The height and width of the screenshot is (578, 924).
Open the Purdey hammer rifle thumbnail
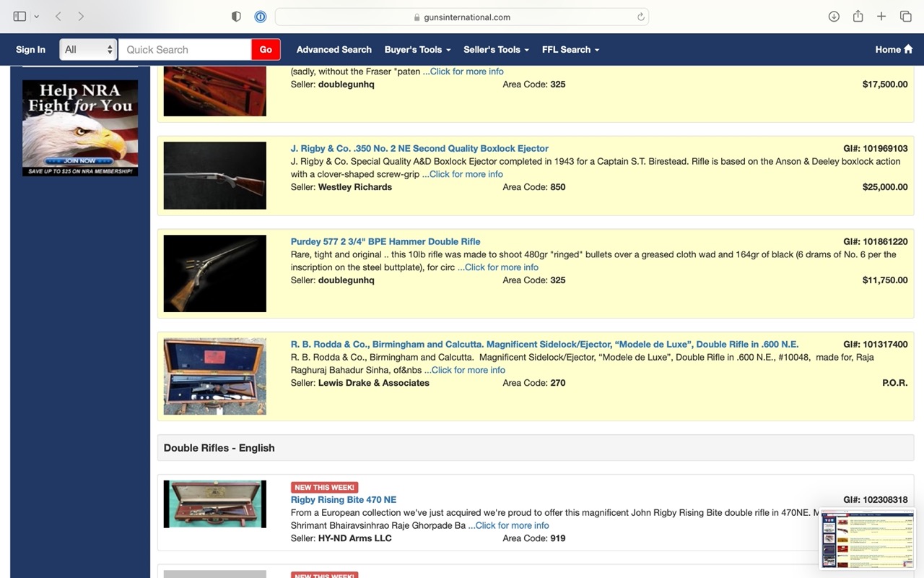coord(214,273)
